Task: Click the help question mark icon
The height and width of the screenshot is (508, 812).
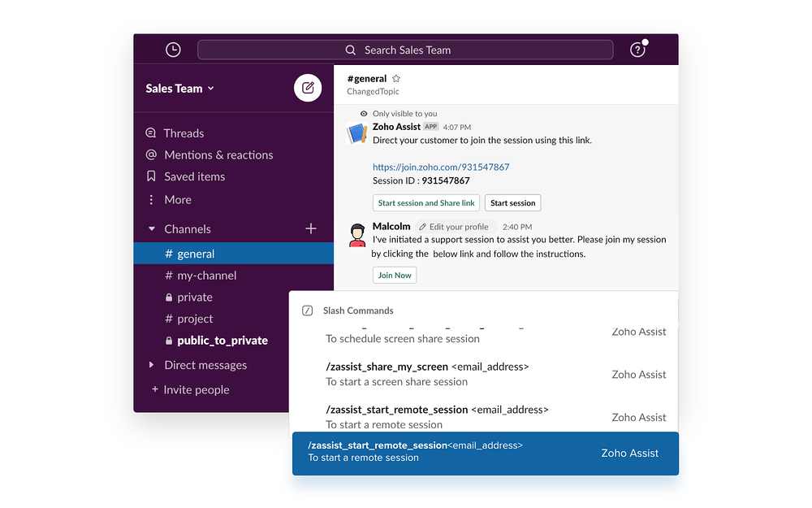Action: pos(637,50)
